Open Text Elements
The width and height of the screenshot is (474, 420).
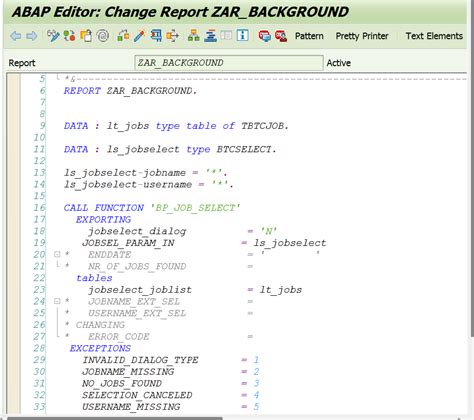(x=434, y=36)
